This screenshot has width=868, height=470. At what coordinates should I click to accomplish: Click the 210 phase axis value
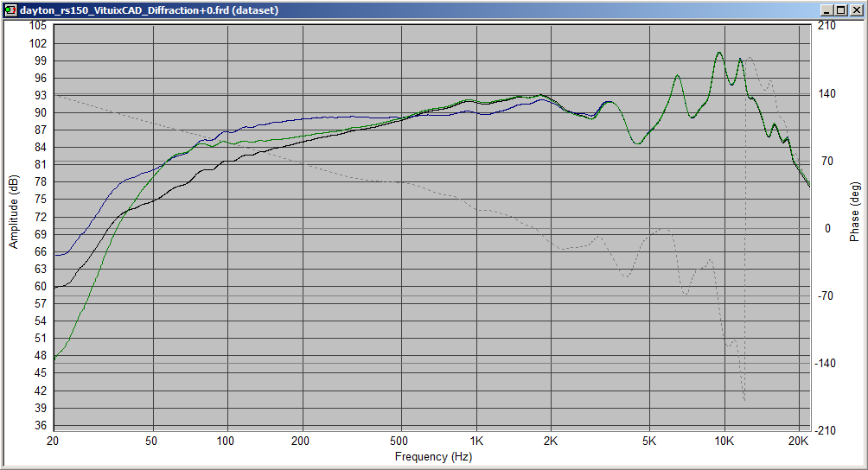pos(827,25)
